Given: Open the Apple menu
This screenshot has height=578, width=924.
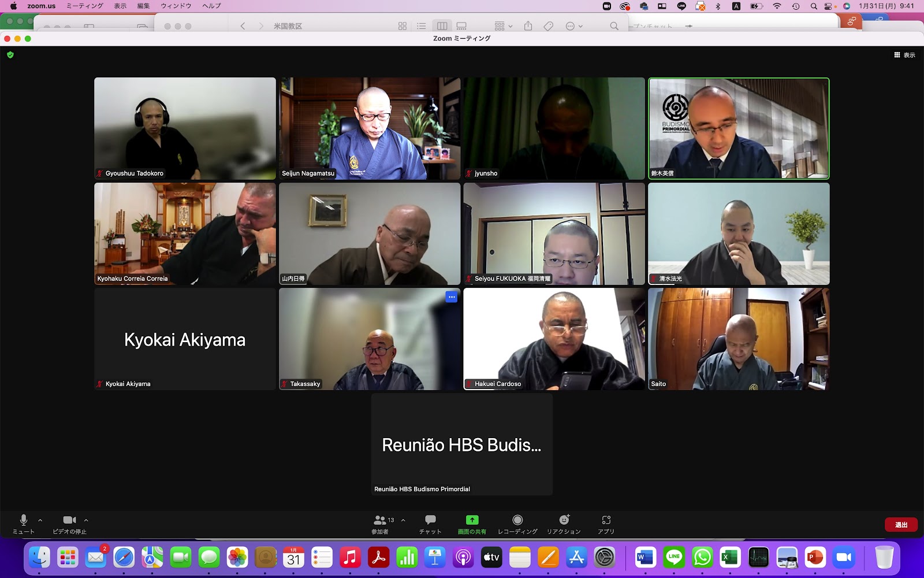Looking at the screenshot, I should (13, 6).
